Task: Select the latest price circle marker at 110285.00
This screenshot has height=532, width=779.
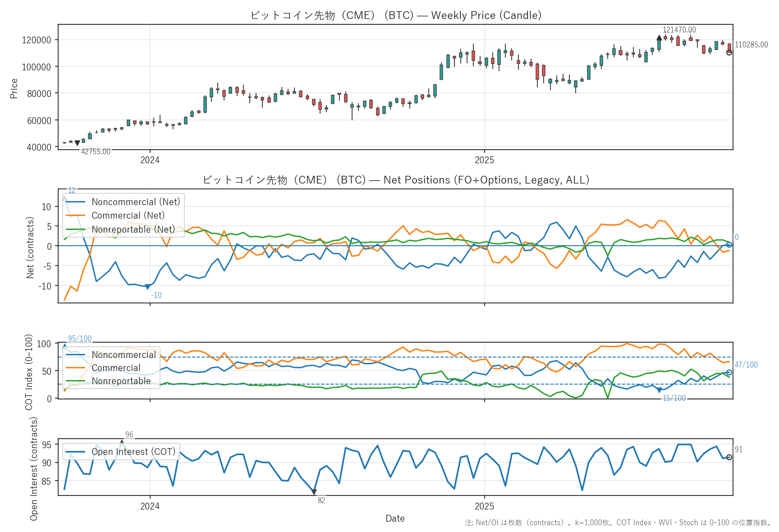Action: coord(729,52)
